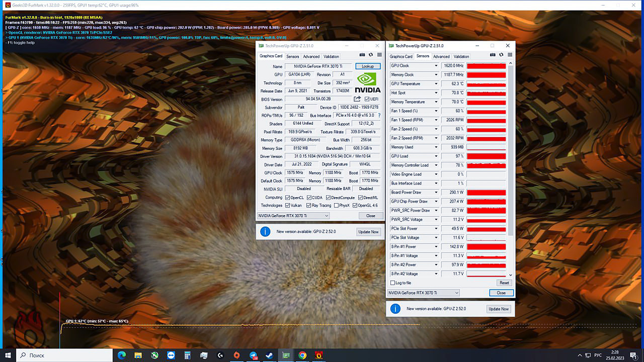Click the screenshot camera icon in the Sensors GPU-Z window
Viewport: 644px width, 362px height.
493,54
